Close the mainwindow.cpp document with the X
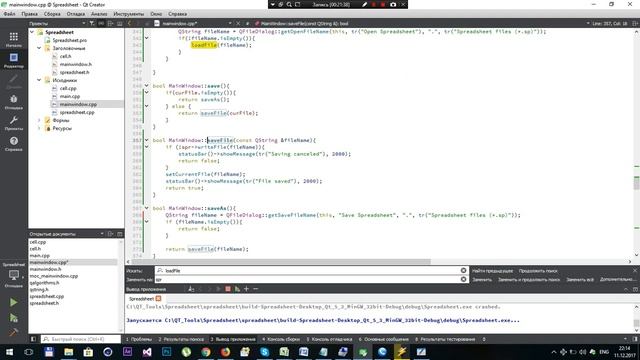Viewport: 640px width, 360px height. (x=238, y=24)
